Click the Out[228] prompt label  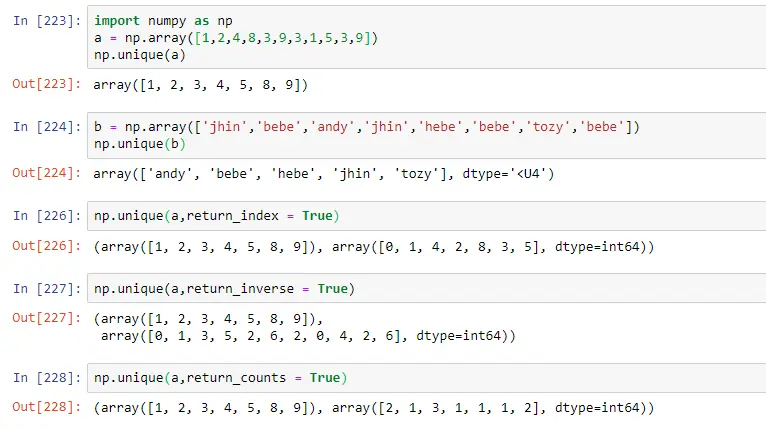pos(46,407)
